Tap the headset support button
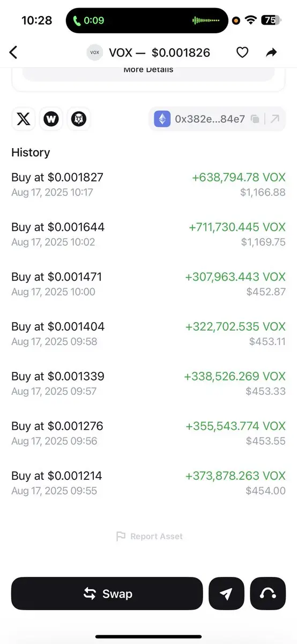This screenshot has height=644, width=297. coord(268,594)
